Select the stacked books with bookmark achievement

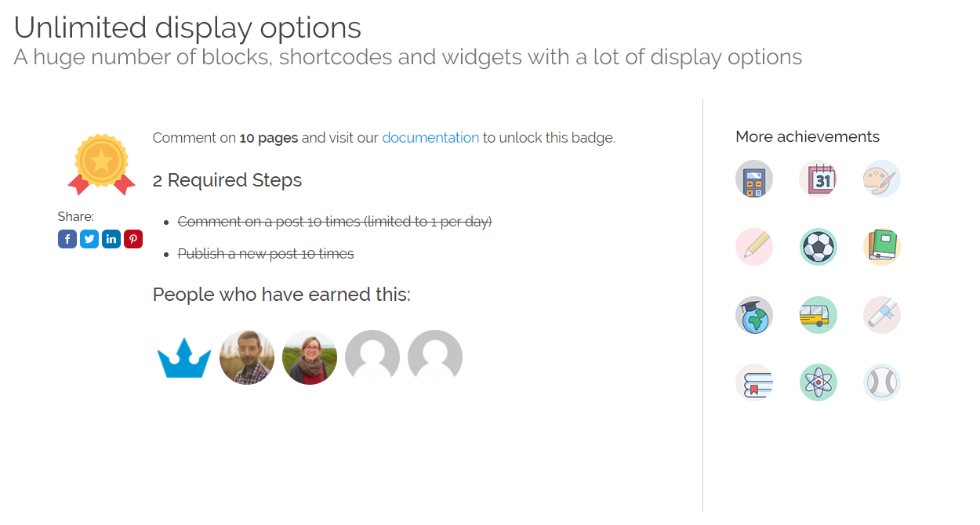[x=754, y=382]
